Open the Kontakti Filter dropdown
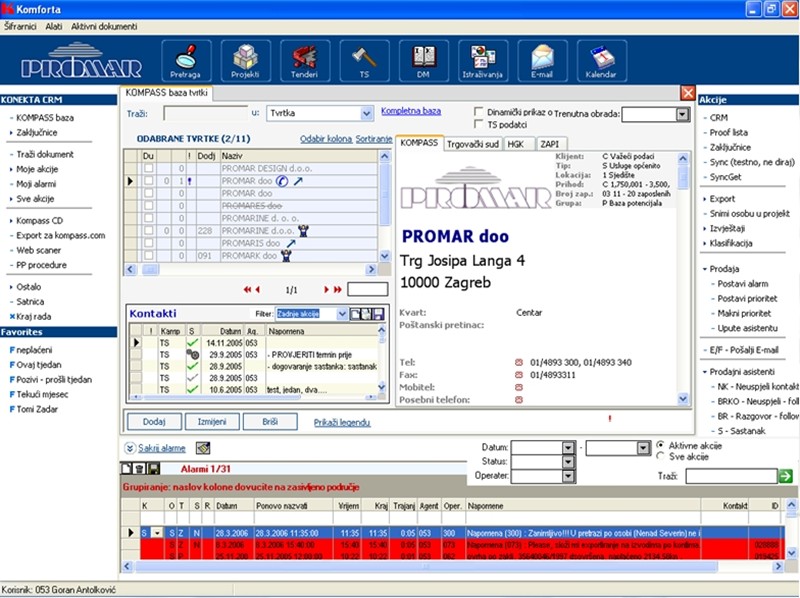The height and width of the screenshot is (598, 800). (x=342, y=314)
